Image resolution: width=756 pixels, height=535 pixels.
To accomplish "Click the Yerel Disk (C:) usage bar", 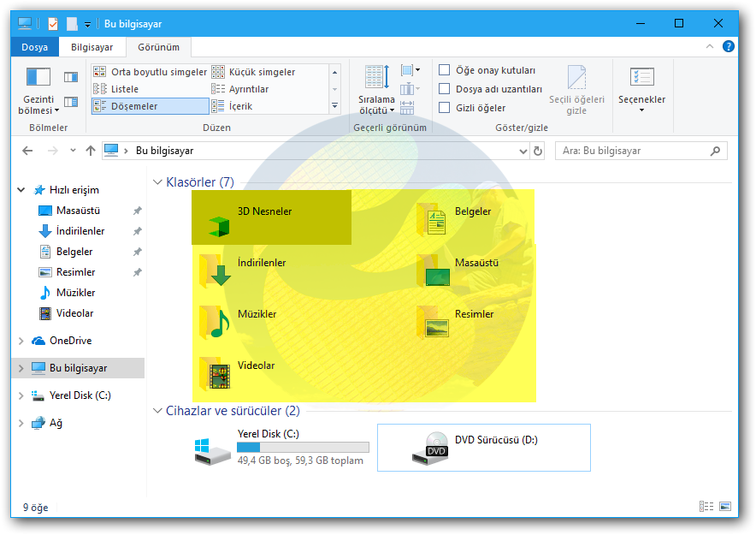I will click(x=303, y=447).
